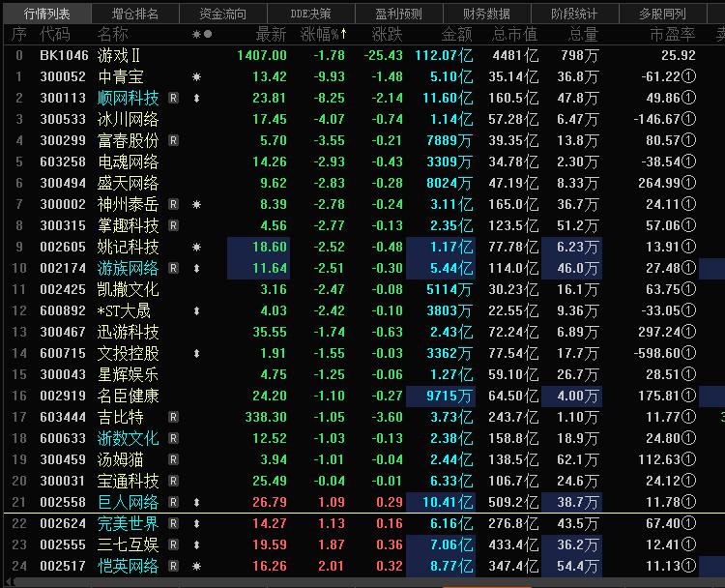The image size is (725, 588).
Task: Click the arrow marker for 完美世界
Action: point(196,523)
